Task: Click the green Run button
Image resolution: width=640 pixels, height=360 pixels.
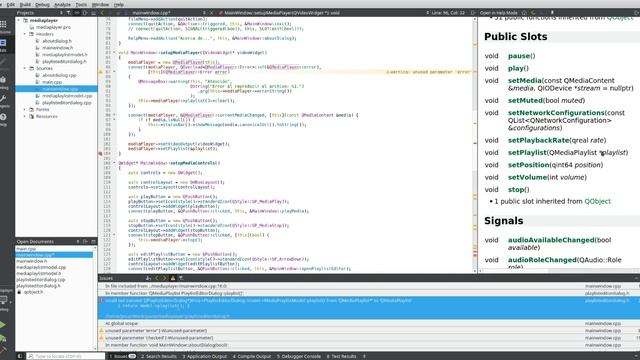Action: click(x=3, y=324)
